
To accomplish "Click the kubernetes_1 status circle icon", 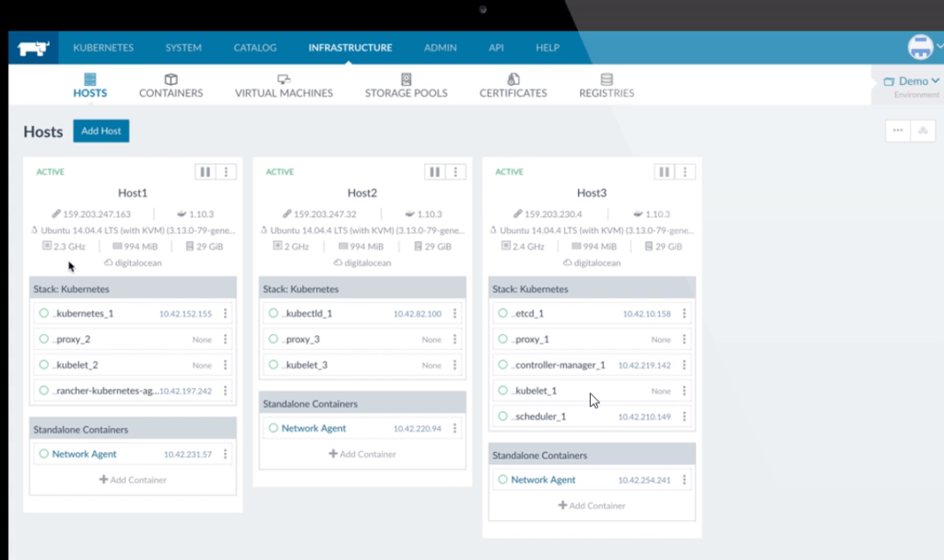I will click(43, 313).
